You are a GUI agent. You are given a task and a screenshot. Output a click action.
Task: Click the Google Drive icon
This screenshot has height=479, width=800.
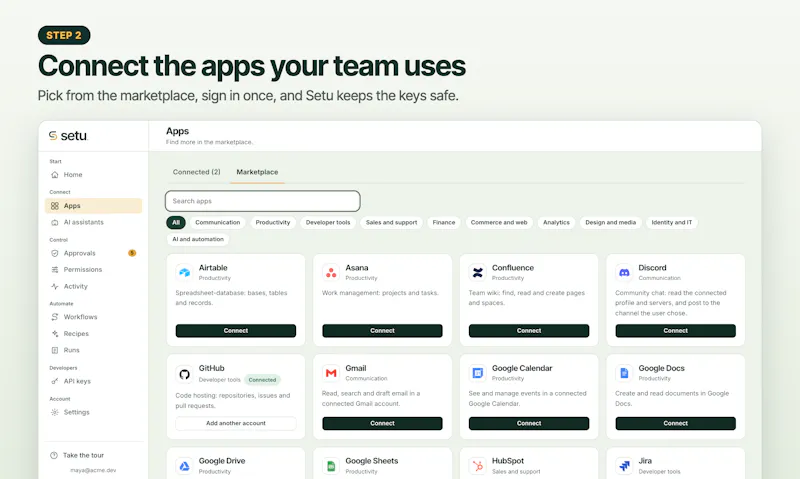pos(184,466)
